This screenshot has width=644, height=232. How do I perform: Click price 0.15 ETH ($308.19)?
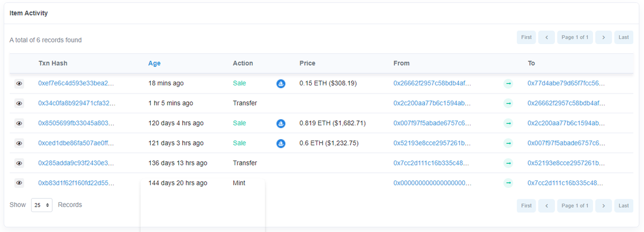pos(328,84)
